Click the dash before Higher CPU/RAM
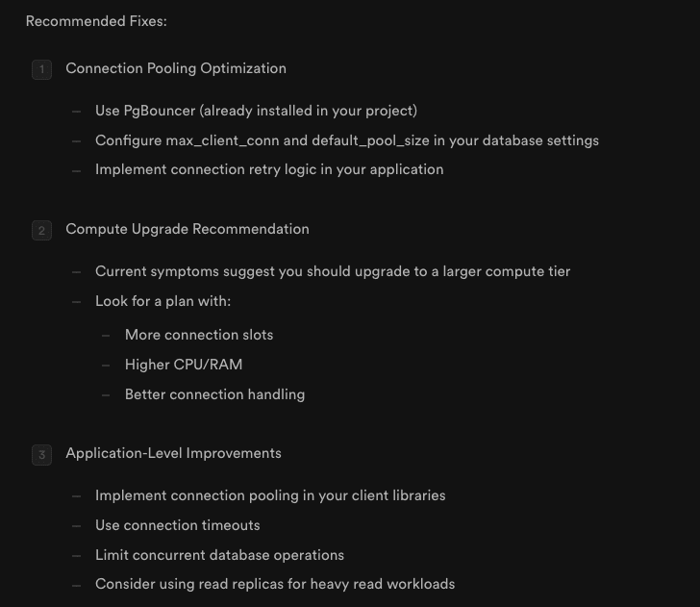 click(x=106, y=366)
